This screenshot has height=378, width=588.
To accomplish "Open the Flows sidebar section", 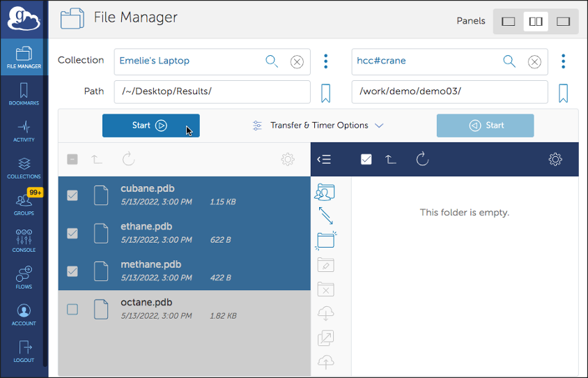I will coord(24,277).
